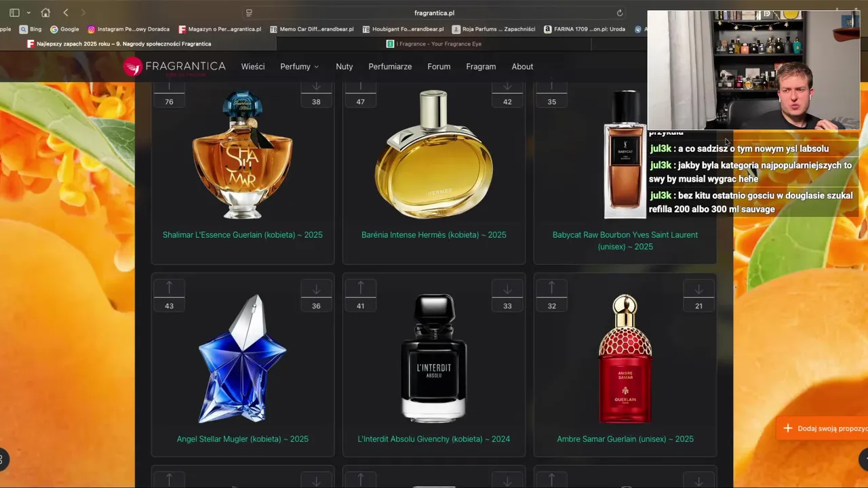Open the About menu item
The height and width of the screenshot is (488, 868).
522,66
